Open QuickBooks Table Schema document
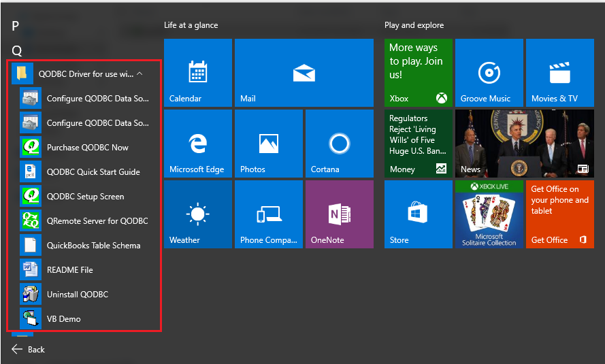 (84, 245)
